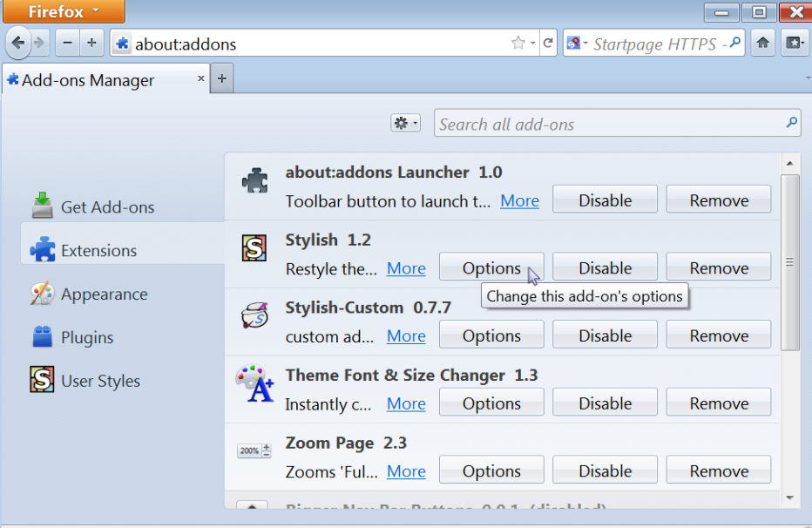
Task: Click the Back navigation arrow
Action: coord(18,43)
